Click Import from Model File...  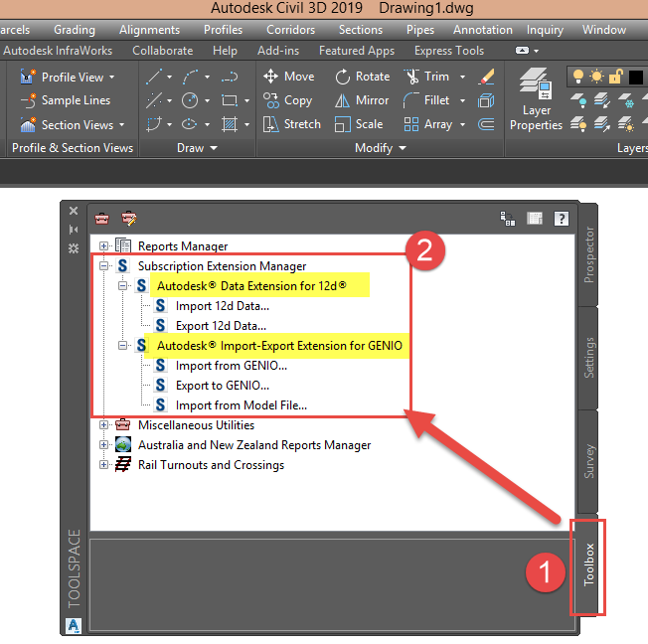[x=241, y=405]
